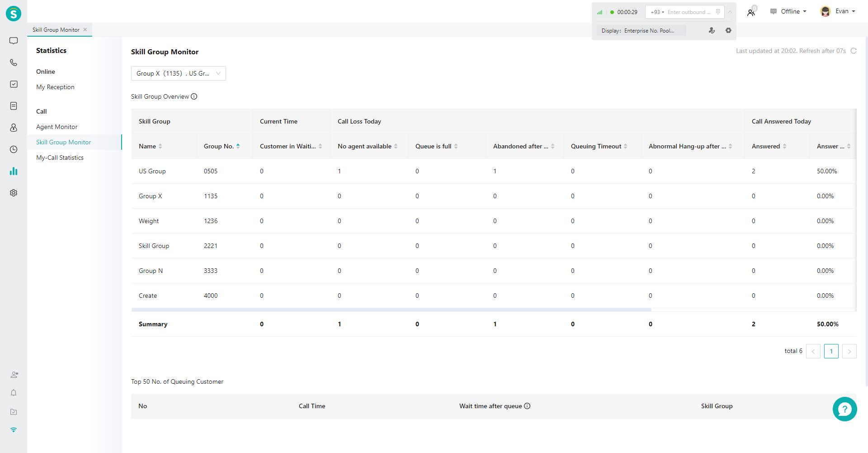Open the phone calls icon in sidebar

14,62
